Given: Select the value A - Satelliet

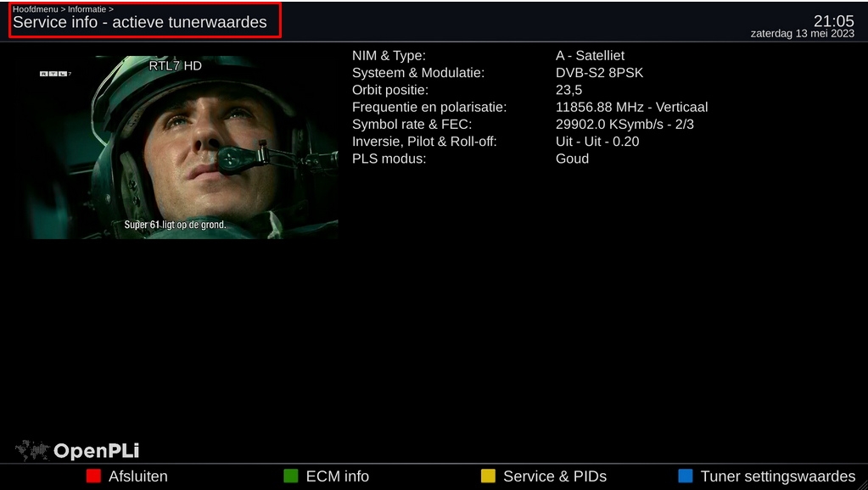Looking at the screenshot, I should (x=590, y=56).
